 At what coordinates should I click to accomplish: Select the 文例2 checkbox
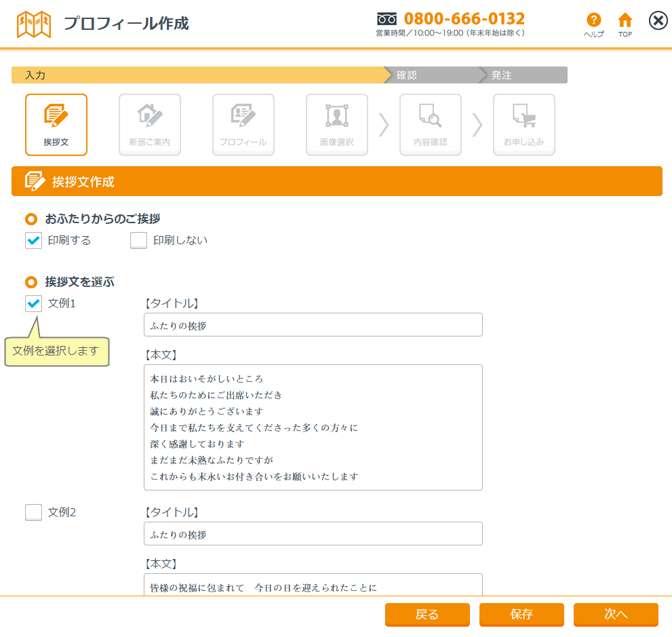click(x=34, y=513)
